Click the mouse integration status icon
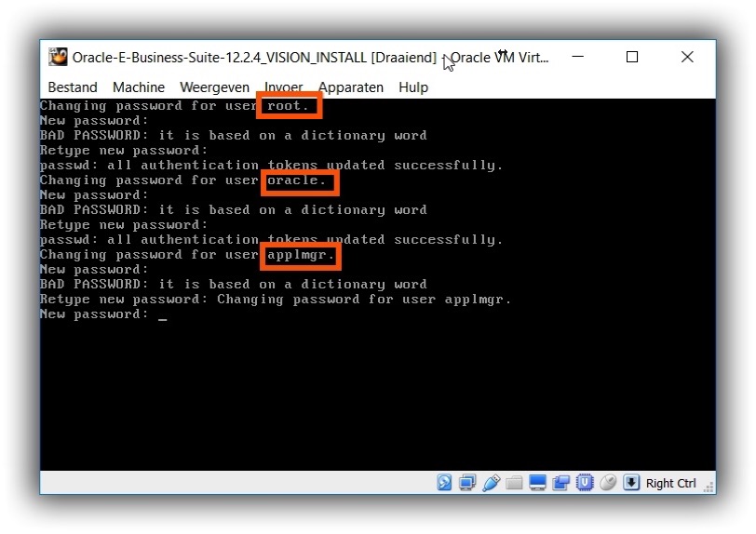 click(608, 482)
